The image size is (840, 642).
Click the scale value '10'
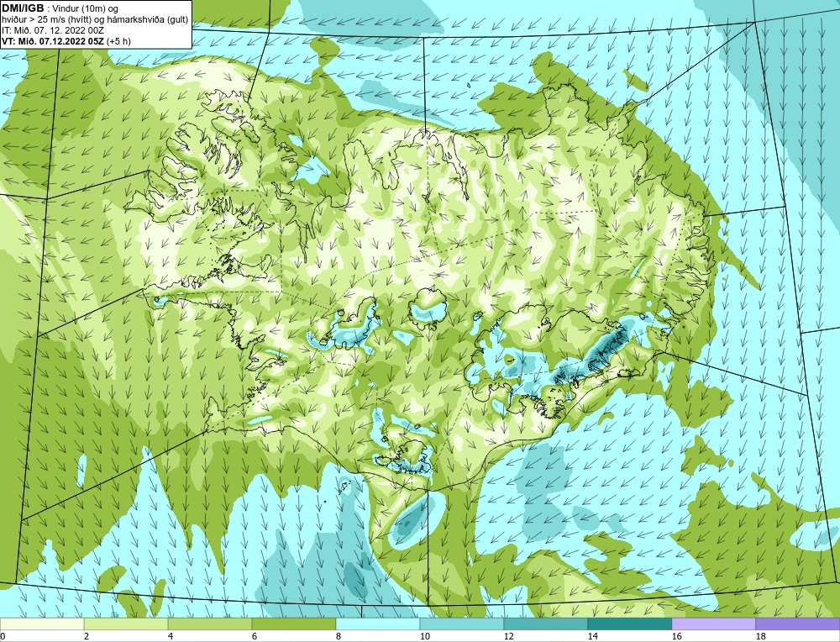(x=424, y=636)
